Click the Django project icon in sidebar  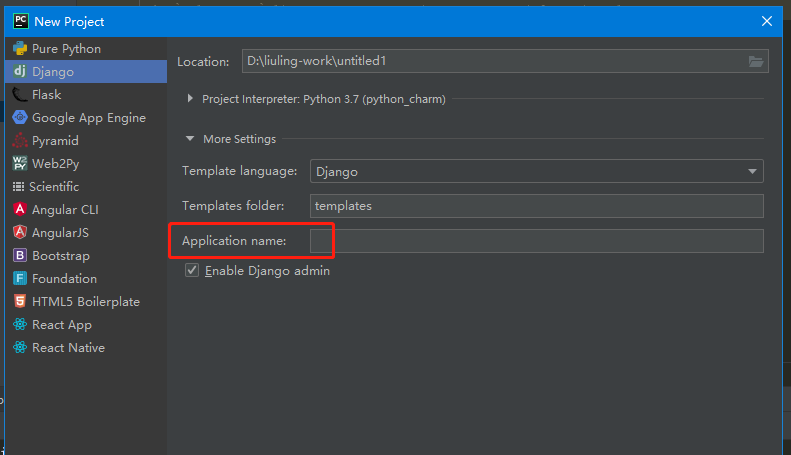click(20, 72)
